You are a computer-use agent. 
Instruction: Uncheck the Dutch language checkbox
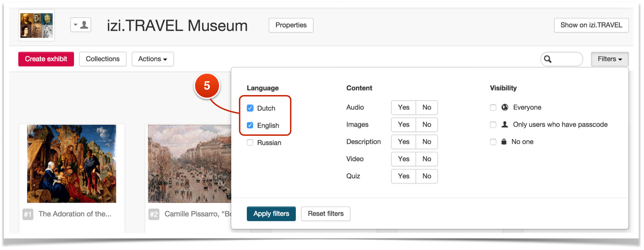[250, 108]
